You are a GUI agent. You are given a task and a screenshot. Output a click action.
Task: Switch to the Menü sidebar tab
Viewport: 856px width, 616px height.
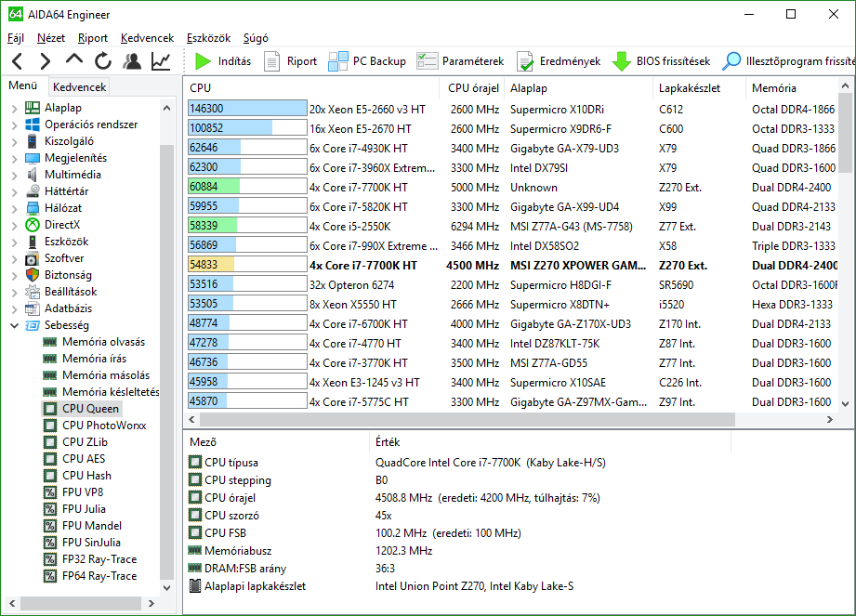23,85
